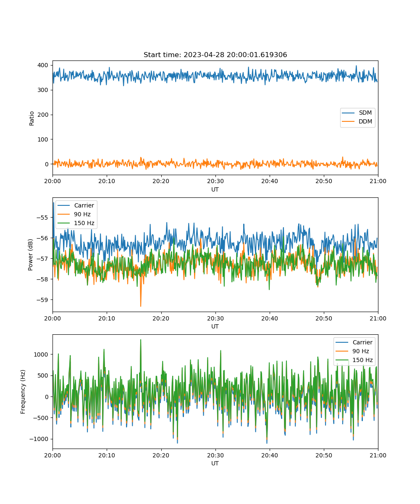Select the DDM legend label

click(x=365, y=122)
